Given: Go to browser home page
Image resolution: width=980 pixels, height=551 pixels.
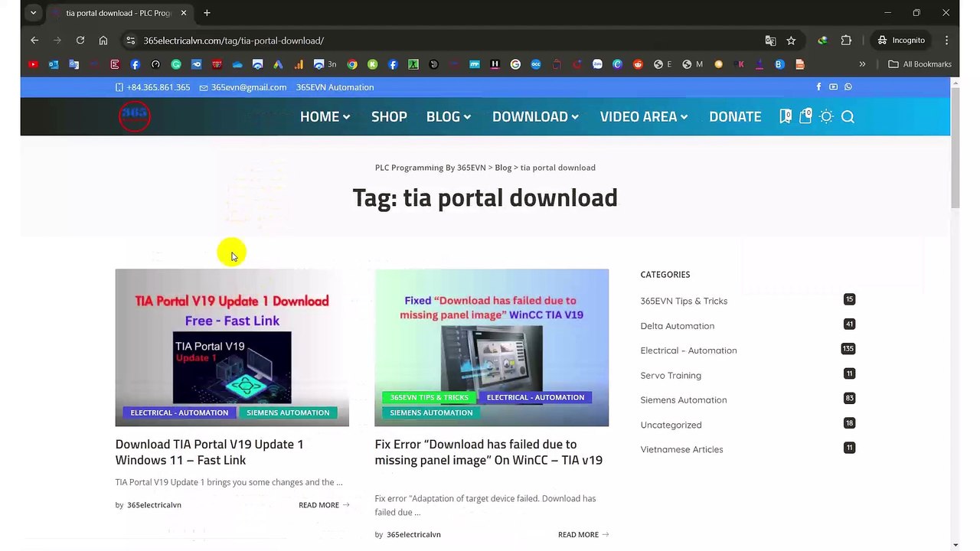Looking at the screenshot, I should pyautogui.click(x=103, y=41).
